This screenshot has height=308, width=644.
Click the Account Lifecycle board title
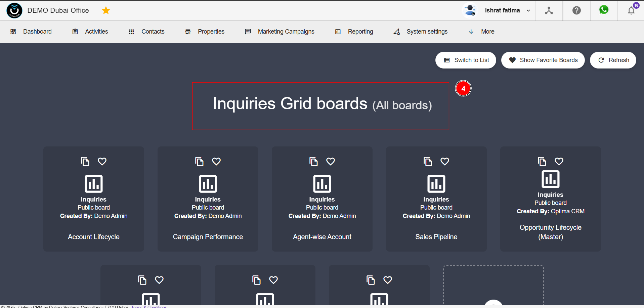94,237
